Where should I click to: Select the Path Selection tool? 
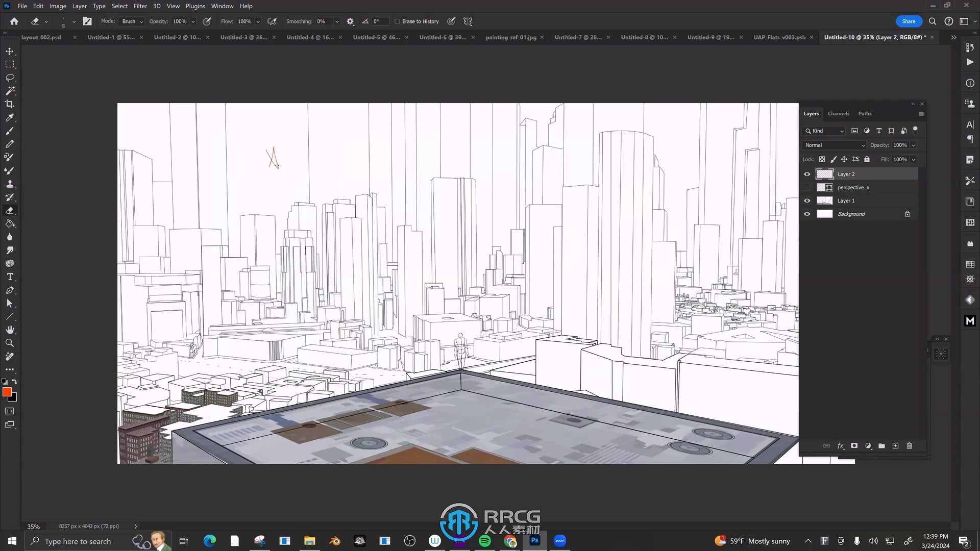(x=10, y=303)
